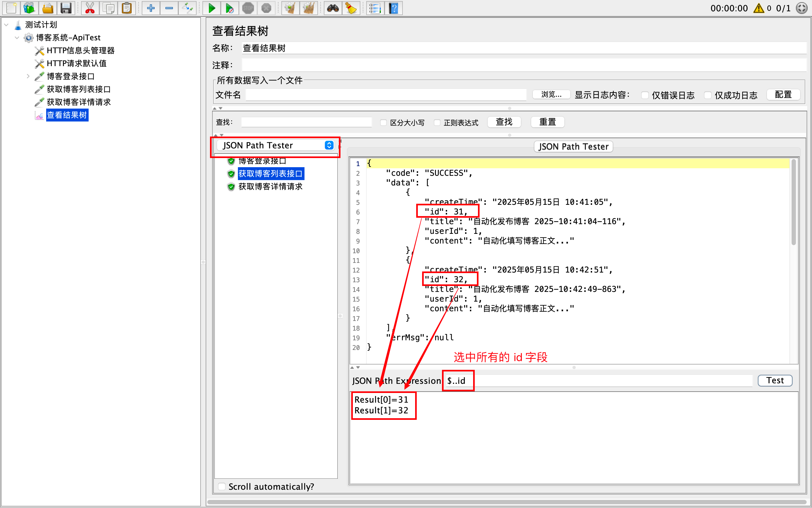Click the Shutdown grey X icon
Screen dimensions: 812x508
tap(266, 8)
